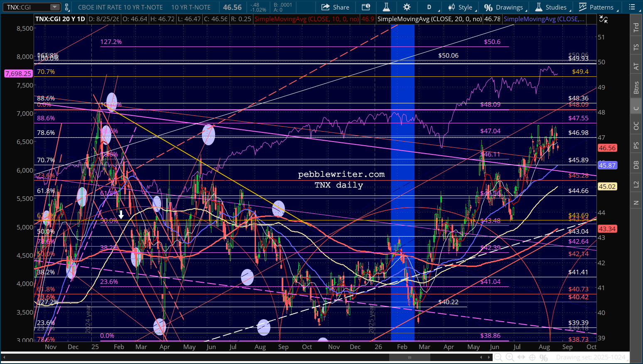This screenshot has width=643, height=364.
Task: Toggle the PS sidebar tab
Action: point(636,145)
